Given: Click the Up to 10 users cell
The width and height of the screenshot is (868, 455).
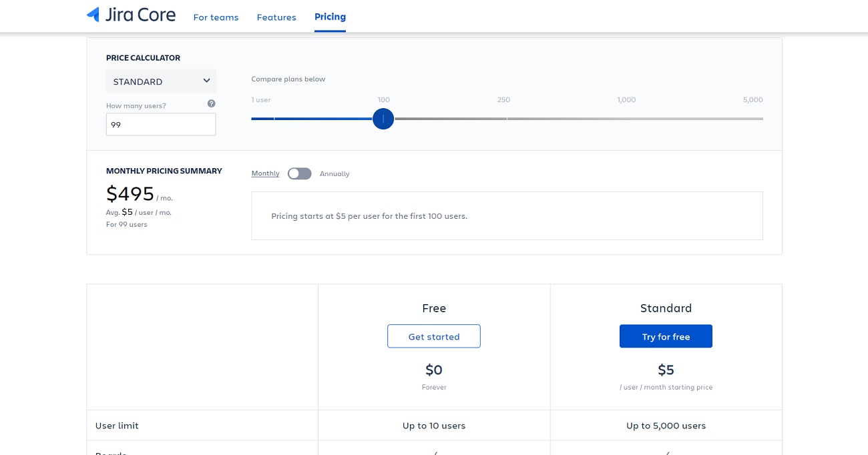Looking at the screenshot, I should [434, 426].
